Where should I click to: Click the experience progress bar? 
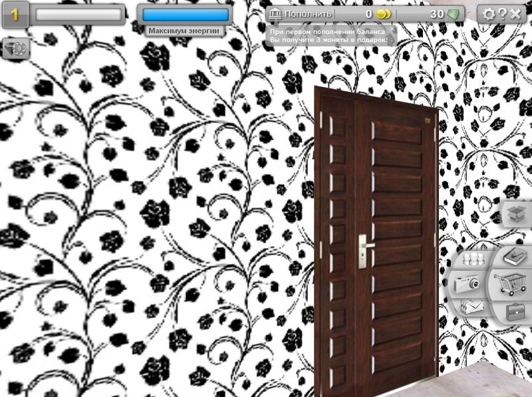tap(78, 15)
